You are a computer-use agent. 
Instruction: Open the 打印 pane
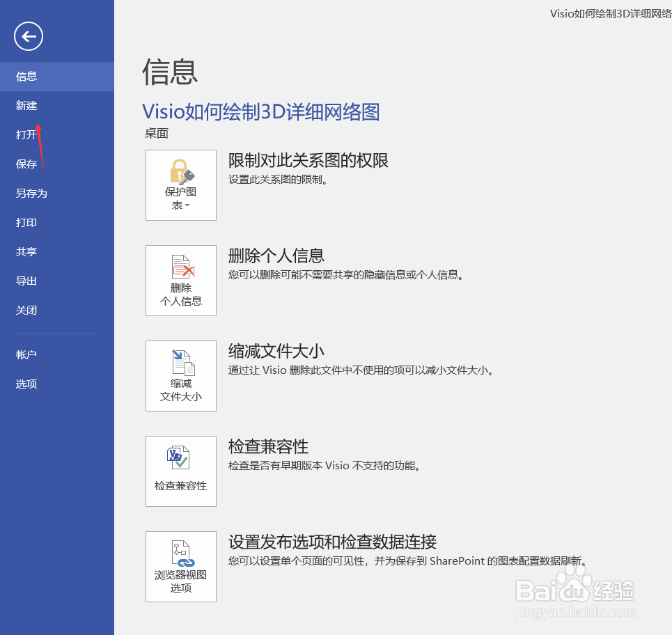point(26,222)
